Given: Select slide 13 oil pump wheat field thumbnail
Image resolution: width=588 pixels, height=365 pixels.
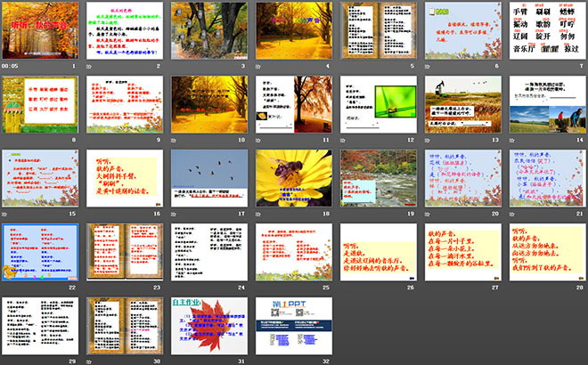Looking at the screenshot, I should (462, 104).
